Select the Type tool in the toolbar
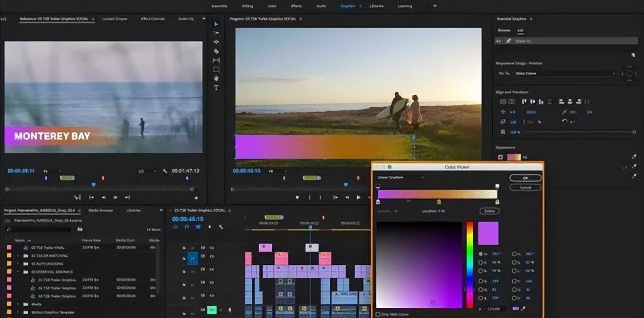Image resolution: width=644 pixels, height=318 pixels. pyautogui.click(x=216, y=87)
